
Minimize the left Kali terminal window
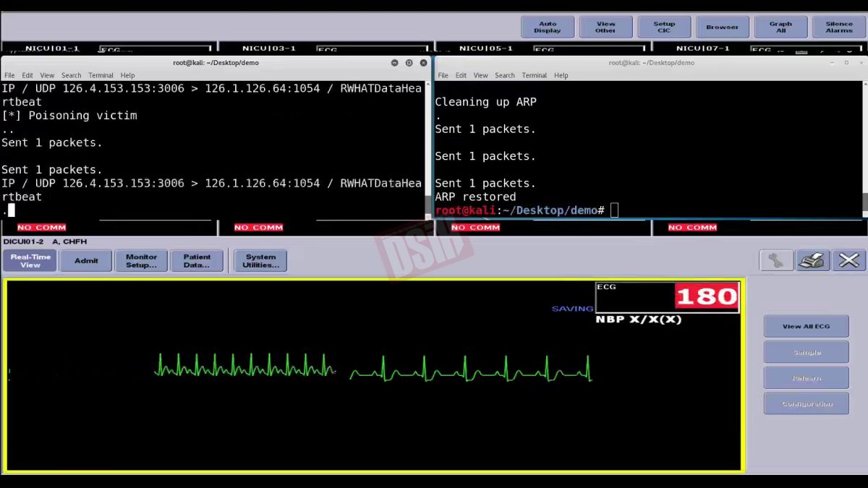click(x=394, y=63)
